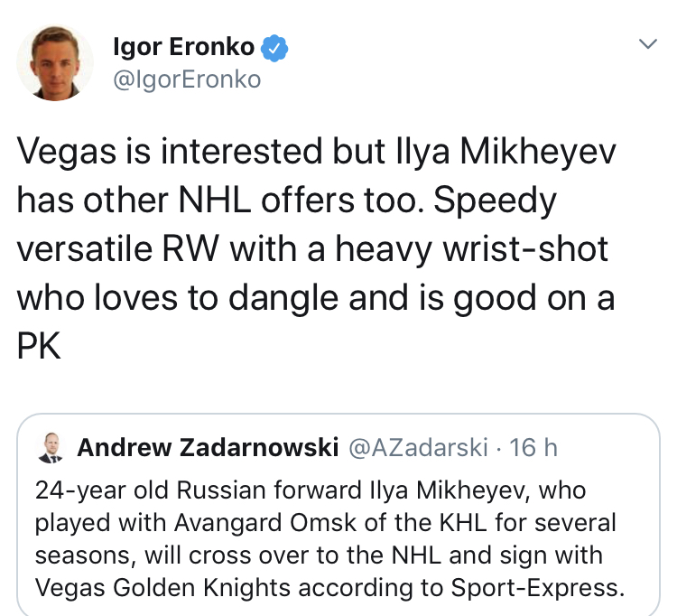Click the Igor Eronko display name

pos(183,47)
